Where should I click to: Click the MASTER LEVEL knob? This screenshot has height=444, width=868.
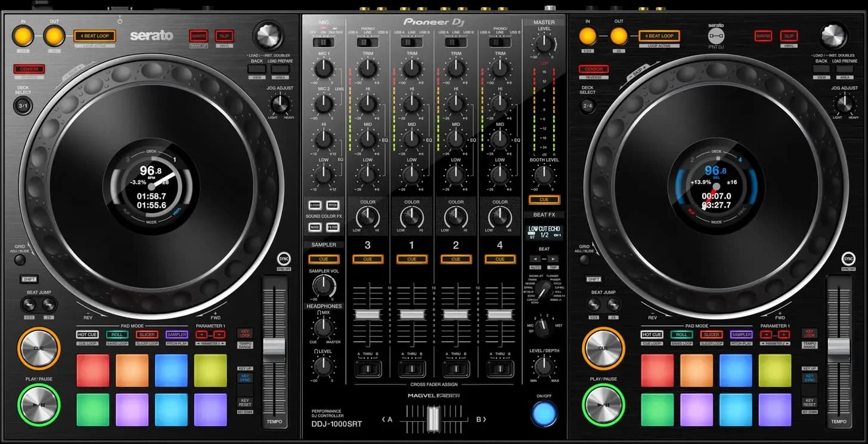point(544,44)
